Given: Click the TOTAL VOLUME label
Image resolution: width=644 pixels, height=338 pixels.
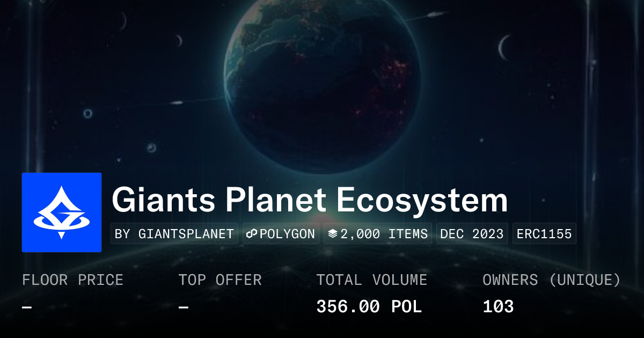Looking at the screenshot, I should pos(371,280).
